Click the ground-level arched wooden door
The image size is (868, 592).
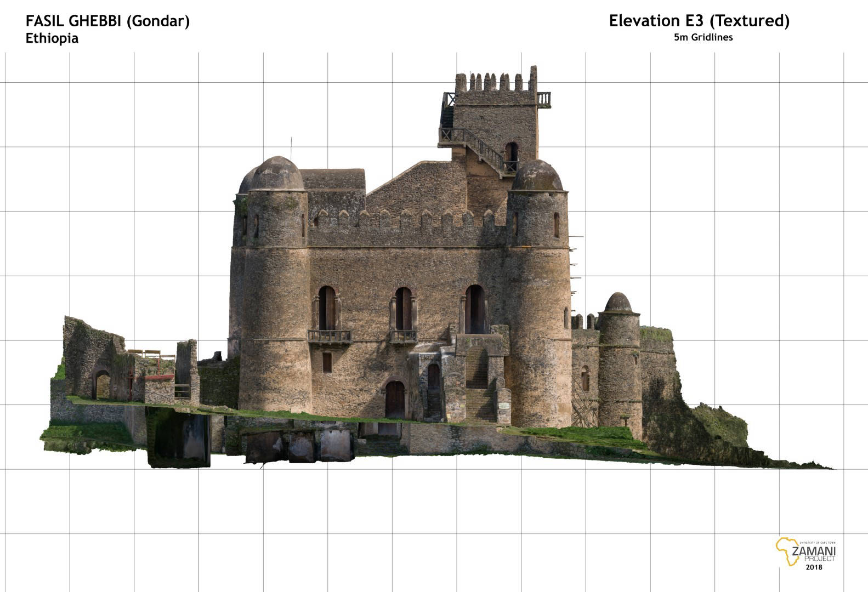[395, 399]
